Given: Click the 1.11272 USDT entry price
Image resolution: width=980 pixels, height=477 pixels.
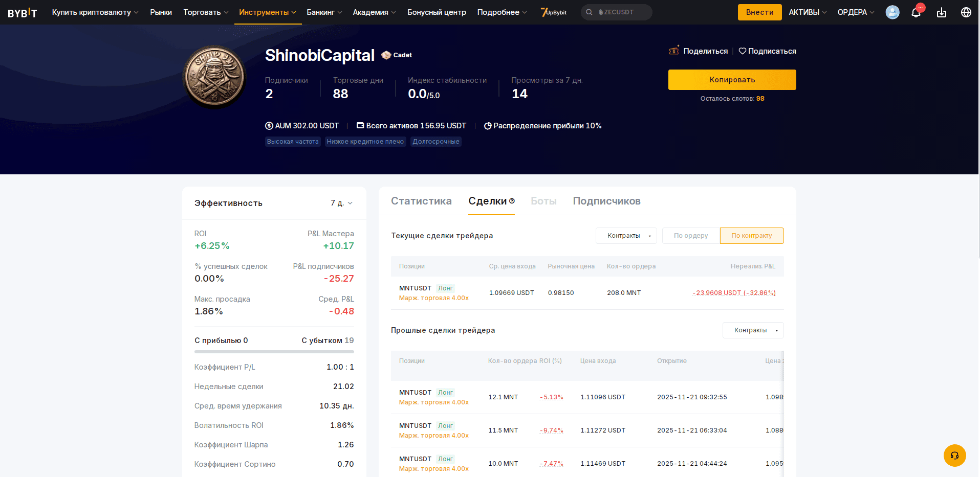Looking at the screenshot, I should click(603, 430).
